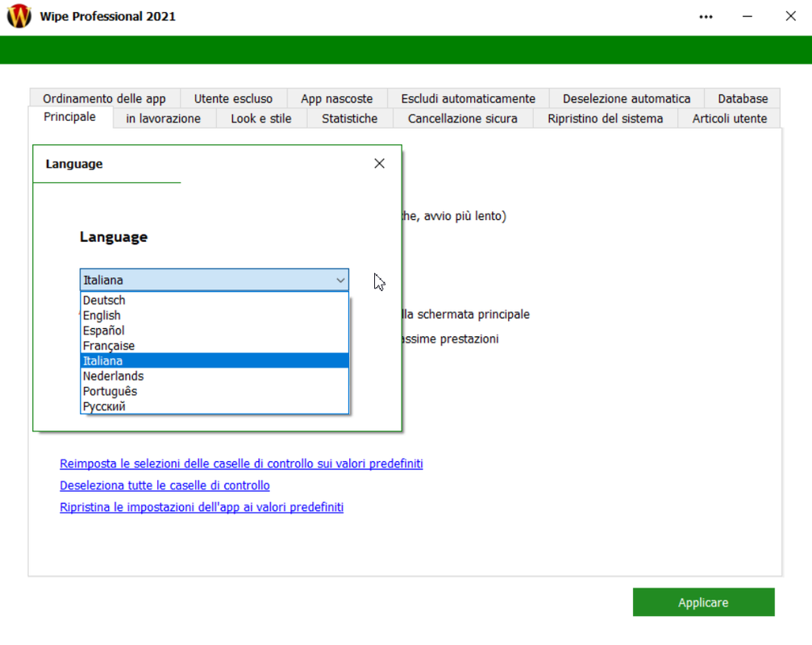Viewport: 812px width, 645px height.
Task: Open the Utente escluso tab
Action: click(x=233, y=98)
